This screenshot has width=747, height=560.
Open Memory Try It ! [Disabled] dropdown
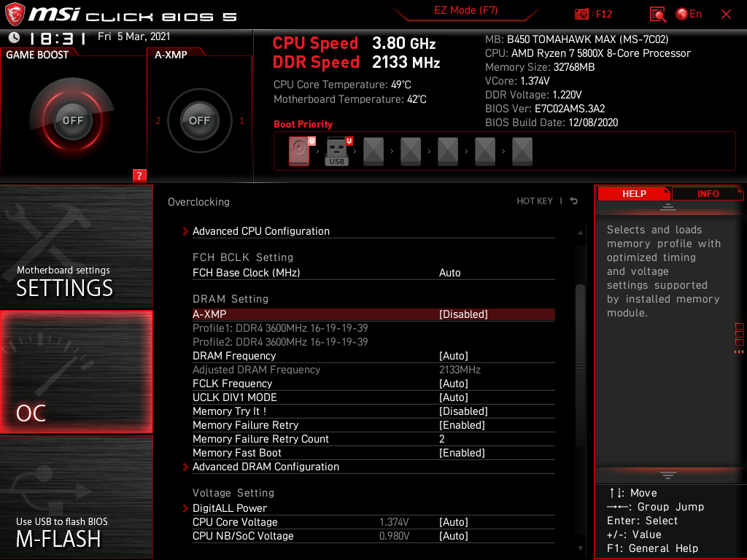point(463,411)
